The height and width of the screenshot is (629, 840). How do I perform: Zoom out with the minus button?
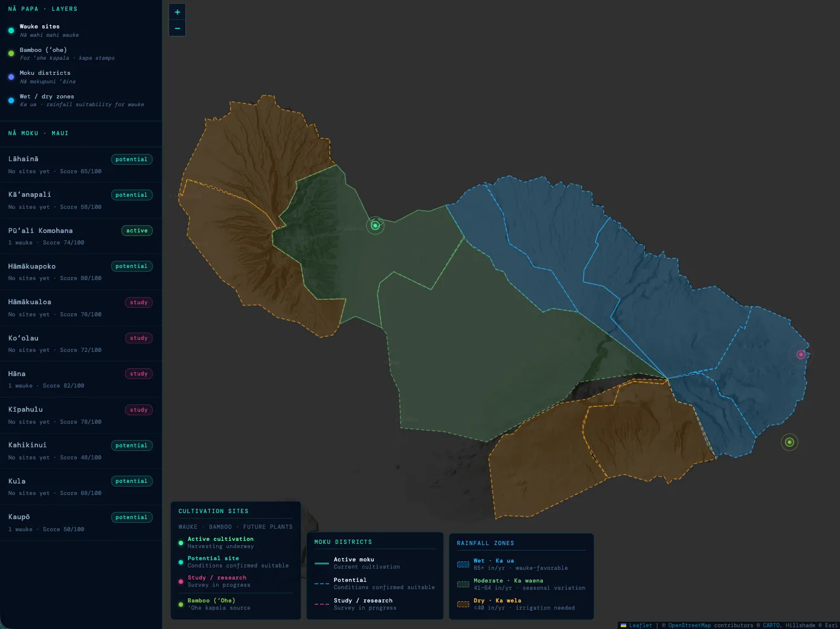pos(177,28)
